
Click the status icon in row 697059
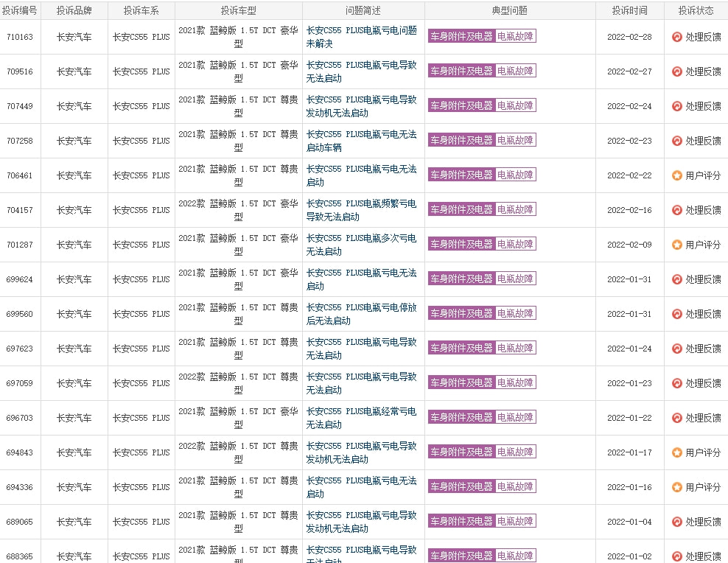pos(677,383)
